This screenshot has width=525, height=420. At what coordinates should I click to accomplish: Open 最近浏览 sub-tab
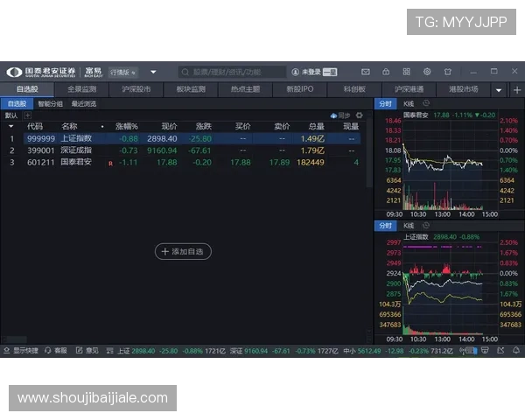(x=84, y=104)
